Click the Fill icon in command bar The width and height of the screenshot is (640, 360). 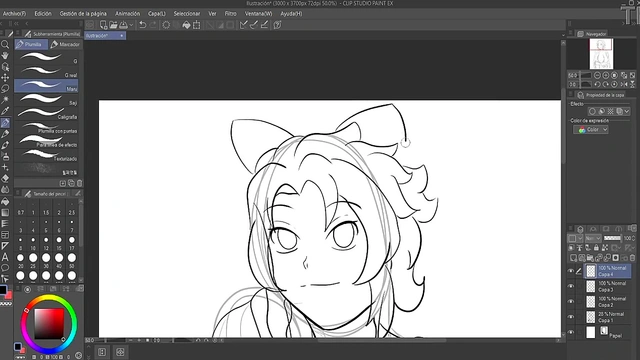186,25
